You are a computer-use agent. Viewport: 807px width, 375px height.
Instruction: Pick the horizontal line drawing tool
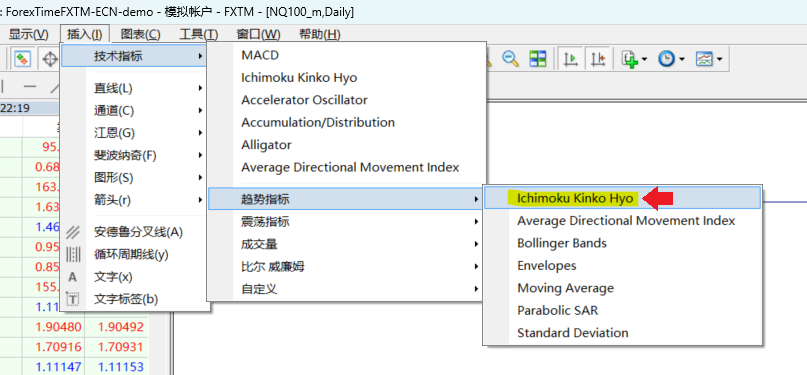click(x=30, y=86)
